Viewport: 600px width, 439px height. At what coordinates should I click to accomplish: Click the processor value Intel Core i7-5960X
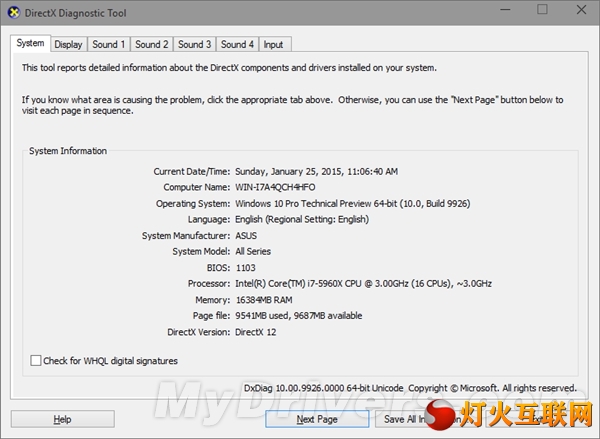[363, 284]
